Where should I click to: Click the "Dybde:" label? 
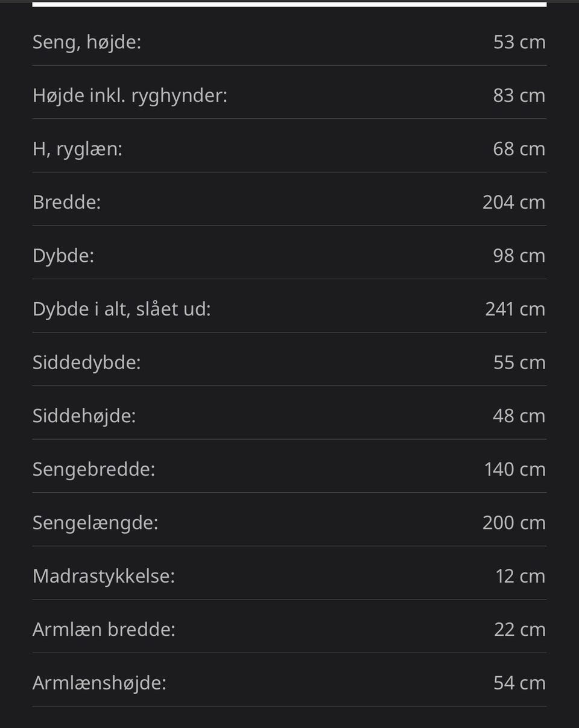63,256
